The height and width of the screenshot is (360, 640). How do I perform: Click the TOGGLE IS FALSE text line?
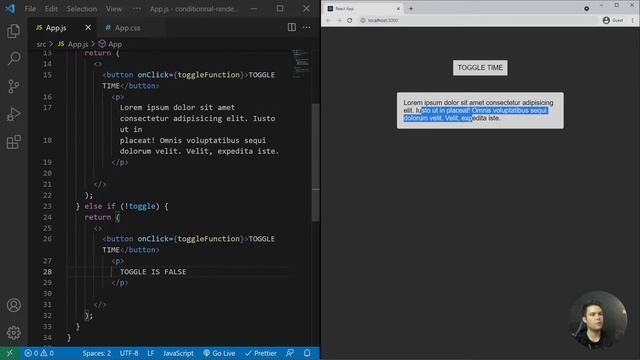point(153,272)
